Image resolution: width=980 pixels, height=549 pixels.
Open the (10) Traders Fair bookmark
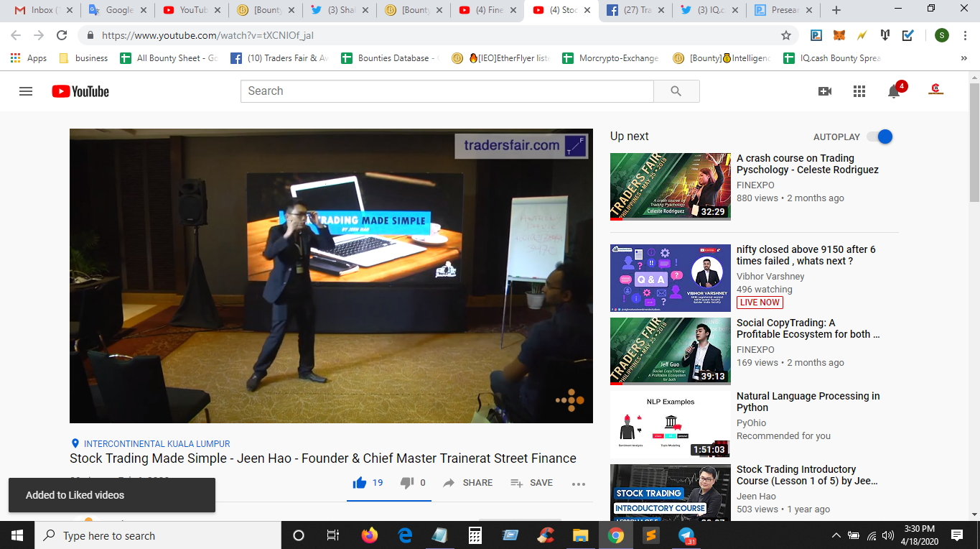(280, 58)
